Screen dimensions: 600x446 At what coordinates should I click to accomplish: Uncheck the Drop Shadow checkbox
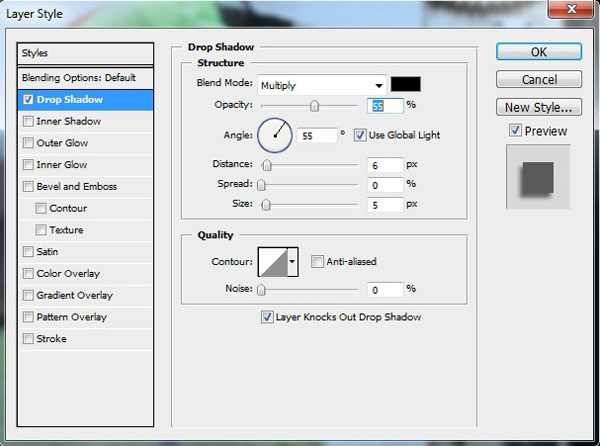pyautogui.click(x=28, y=100)
